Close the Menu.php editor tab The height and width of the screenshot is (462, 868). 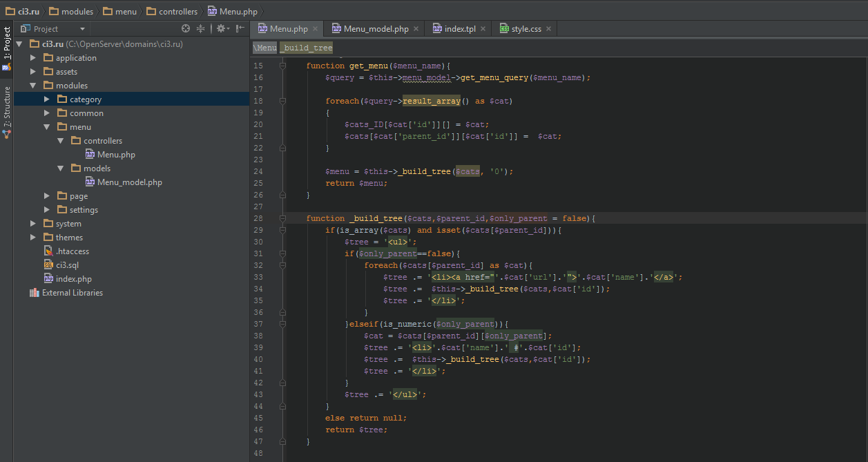316,28
